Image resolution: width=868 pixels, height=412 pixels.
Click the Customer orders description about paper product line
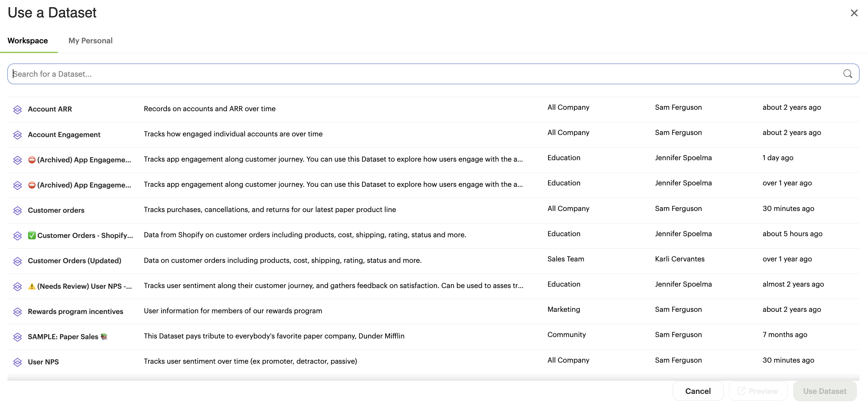[270, 210]
